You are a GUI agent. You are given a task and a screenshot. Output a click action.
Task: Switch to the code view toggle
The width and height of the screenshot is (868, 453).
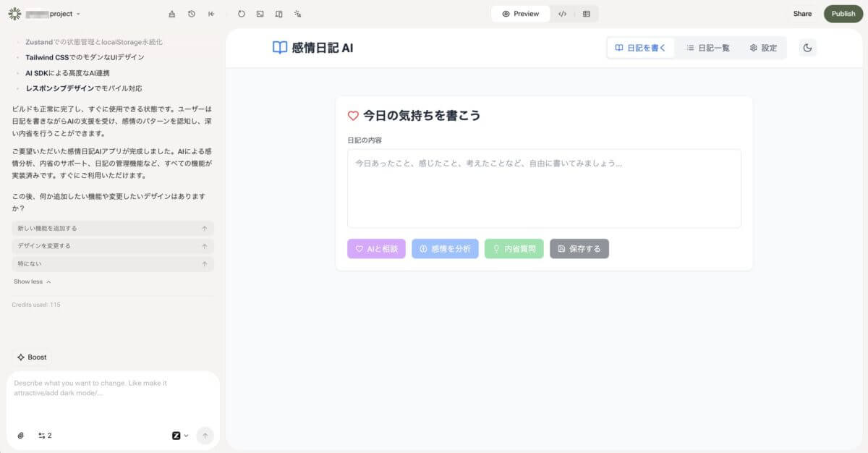pos(563,14)
